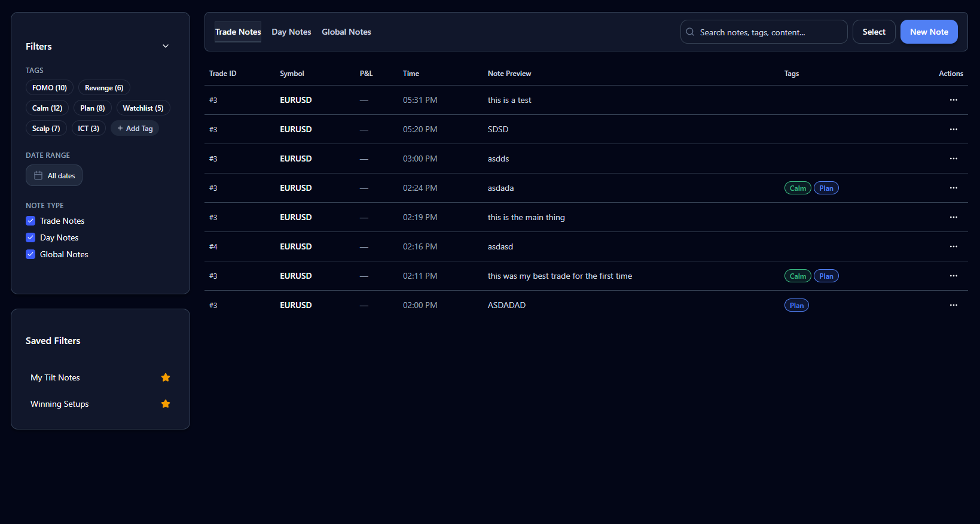Click note 'this was my best trade for the first time'
The width and height of the screenshot is (980, 524).
tap(560, 276)
